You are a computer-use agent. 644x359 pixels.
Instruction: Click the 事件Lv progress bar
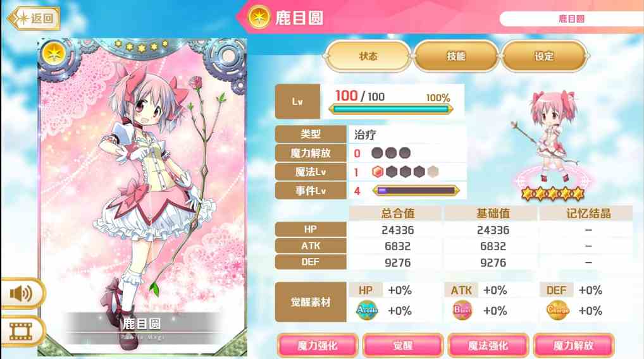point(416,190)
